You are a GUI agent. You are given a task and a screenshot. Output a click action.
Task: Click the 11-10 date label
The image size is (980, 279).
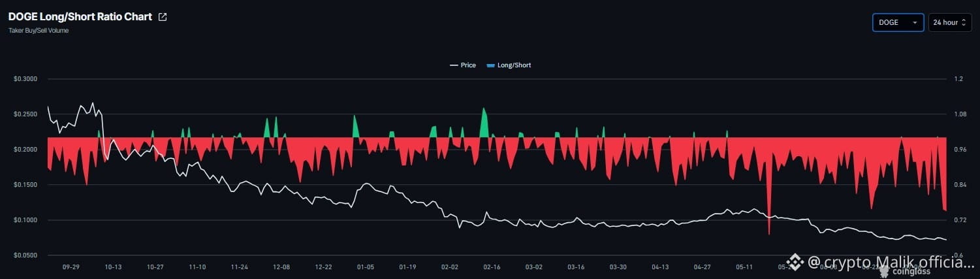(197, 267)
